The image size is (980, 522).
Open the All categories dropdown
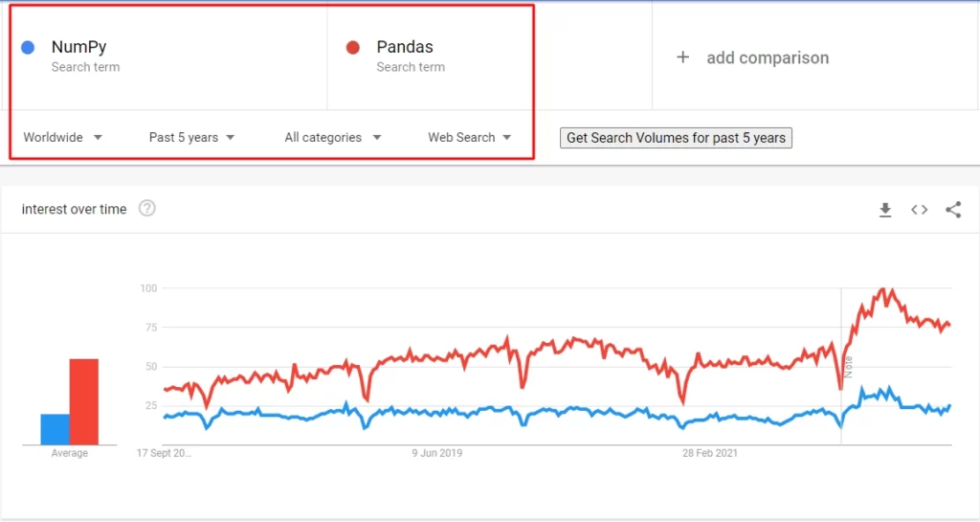pos(332,138)
